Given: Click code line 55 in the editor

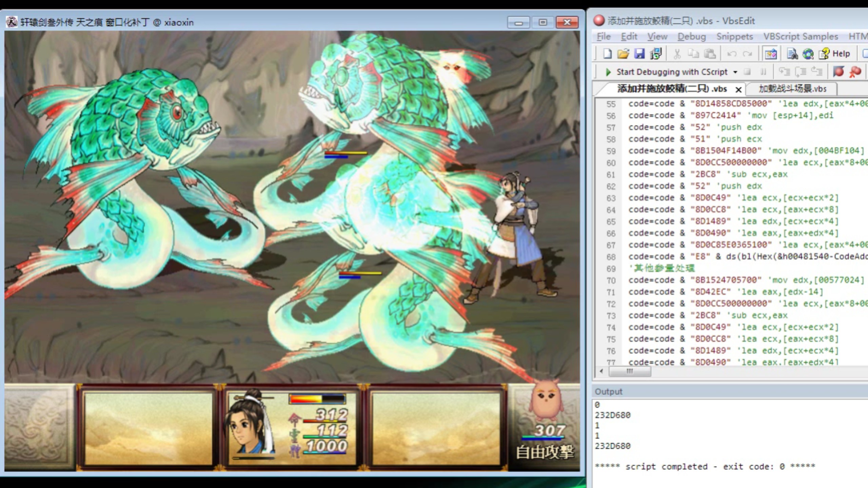Looking at the screenshot, I should click(x=748, y=103).
